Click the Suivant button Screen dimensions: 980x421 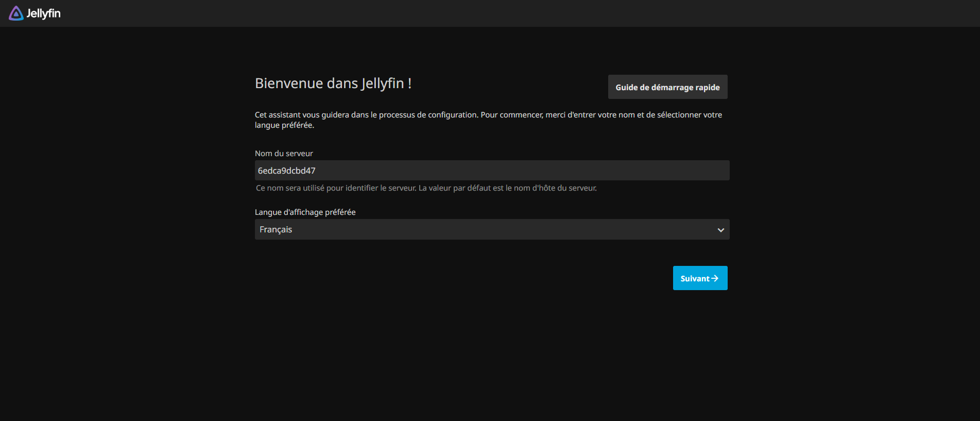coord(700,278)
